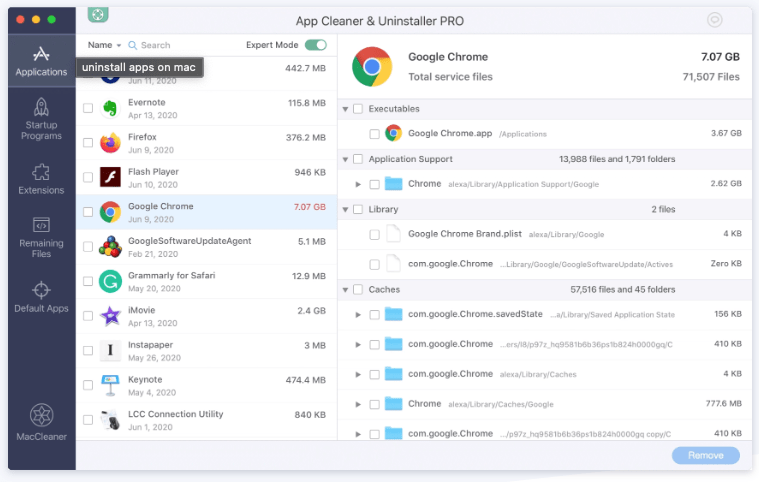This screenshot has height=482, width=759.
Task: Check the Library group checkbox
Action: (x=358, y=210)
